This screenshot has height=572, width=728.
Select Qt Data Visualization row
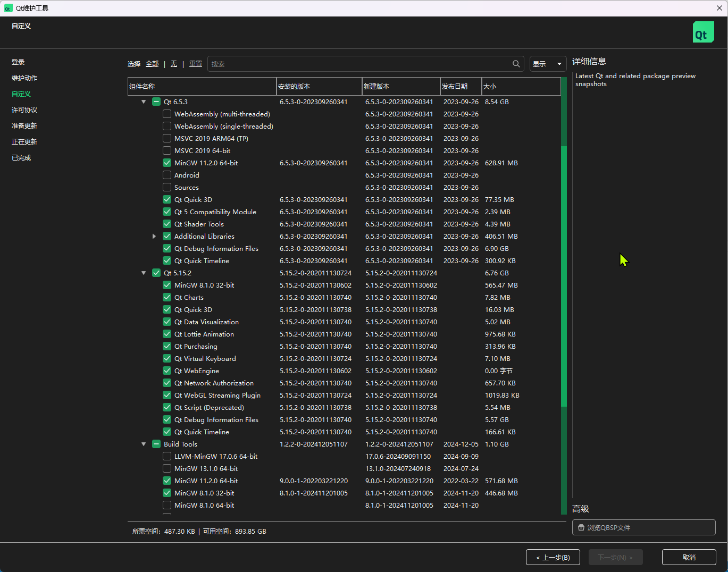344,322
